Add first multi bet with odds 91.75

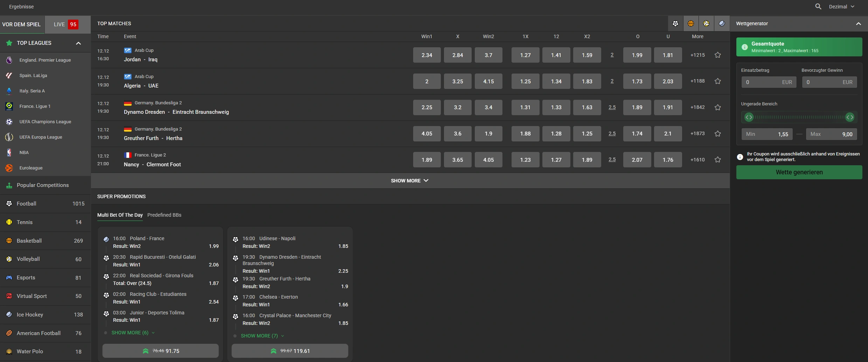point(160,351)
